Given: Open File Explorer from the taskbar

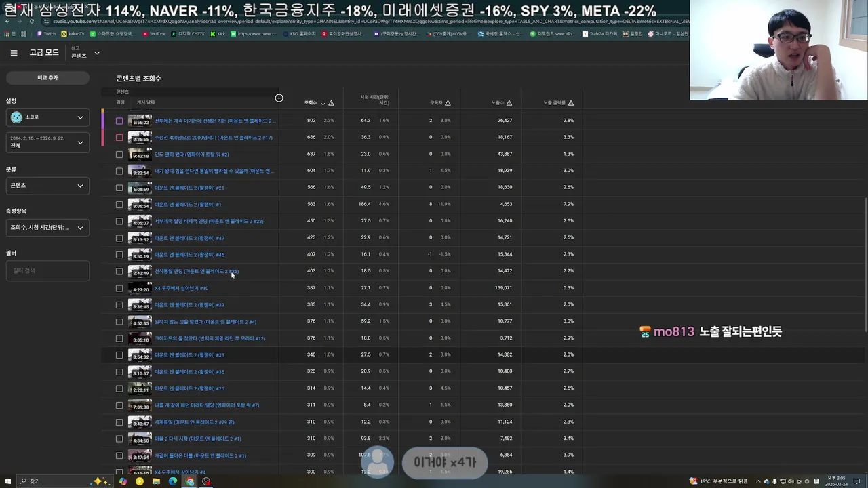Looking at the screenshot, I should point(156,481).
